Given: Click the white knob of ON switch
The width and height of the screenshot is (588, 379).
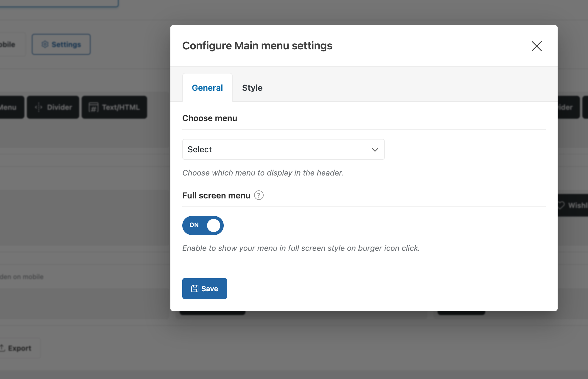Looking at the screenshot, I should click(x=214, y=225).
